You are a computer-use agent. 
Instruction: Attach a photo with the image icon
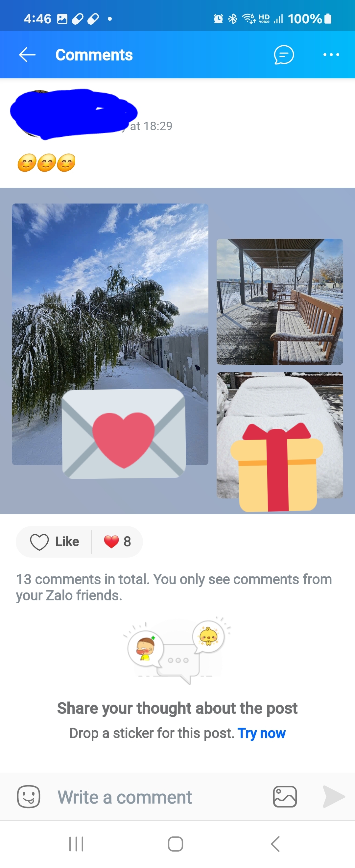click(285, 797)
